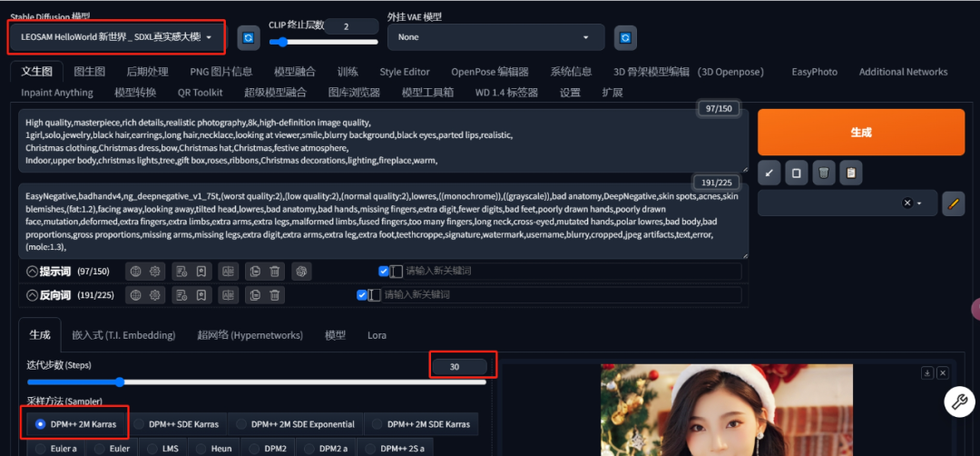
Task: Refresh the Stable Diffusion model list
Action: [x=248, y=38]
